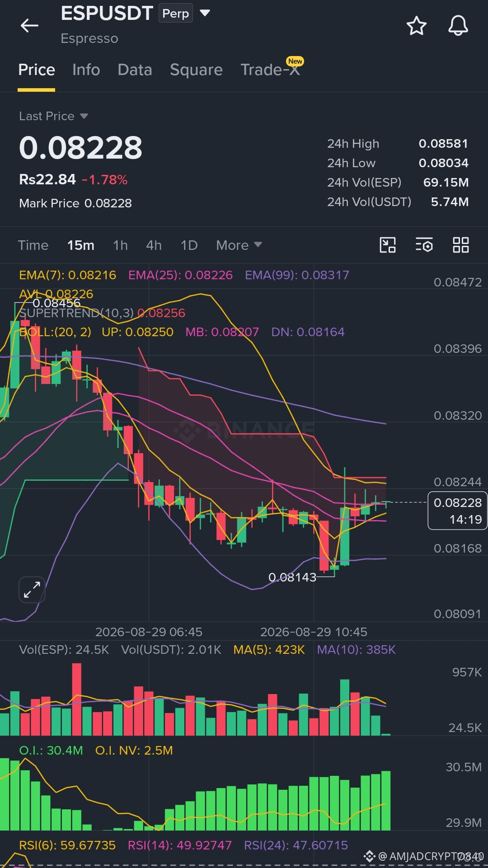Select the 4h chart interval
The image size is (488, 868).
click(x=154, y=245)
